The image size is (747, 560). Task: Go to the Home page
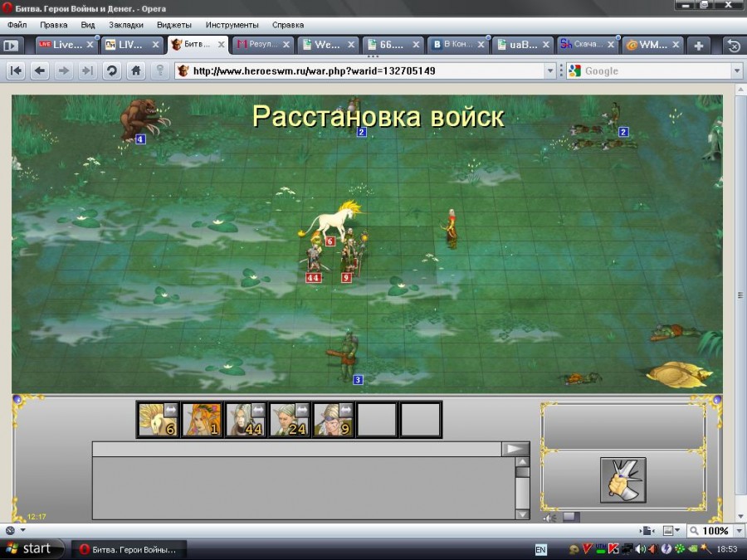tap(136, 71)
